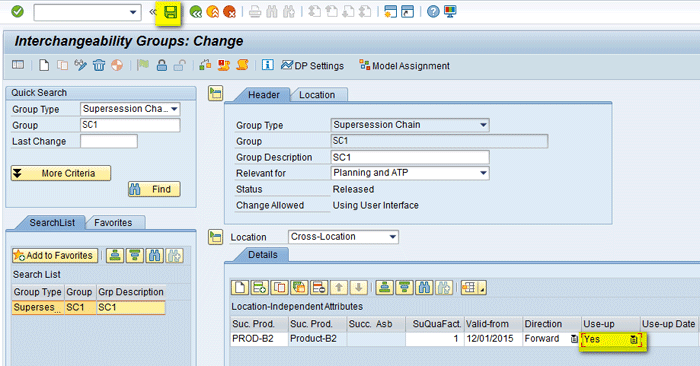Click the Group Description field
Screen dimensions: 700x366
pos(410,157)
